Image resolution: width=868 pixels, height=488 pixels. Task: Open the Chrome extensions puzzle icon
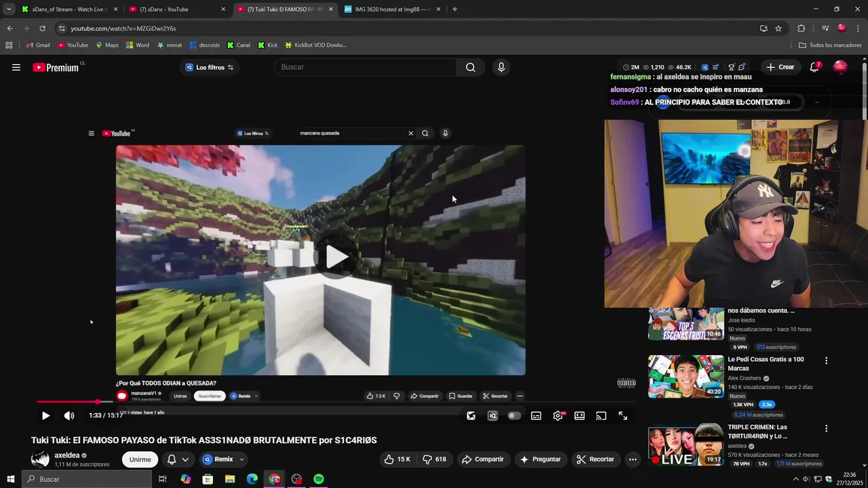(801, 28)
